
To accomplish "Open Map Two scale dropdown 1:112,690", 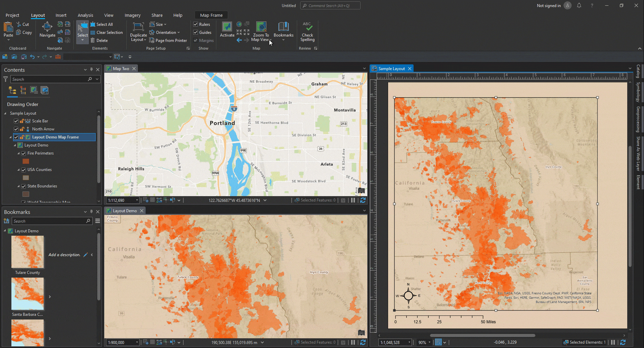I will 137,200.
